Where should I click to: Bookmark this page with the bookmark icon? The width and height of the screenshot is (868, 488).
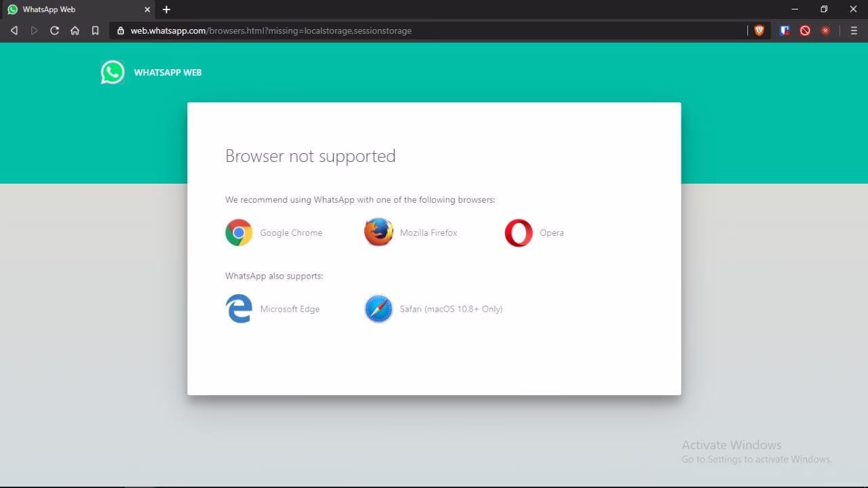coord(95,30)
